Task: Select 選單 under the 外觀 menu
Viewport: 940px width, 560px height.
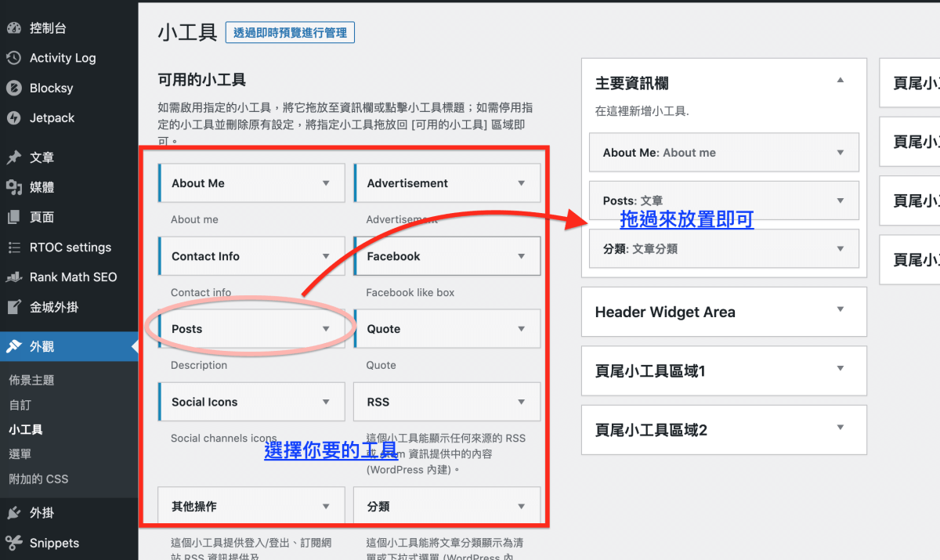Action: click(x=20, y=453)
